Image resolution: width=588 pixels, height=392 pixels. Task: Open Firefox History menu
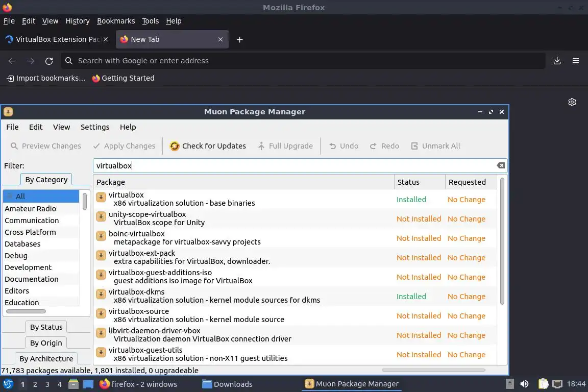click(78, 21)
